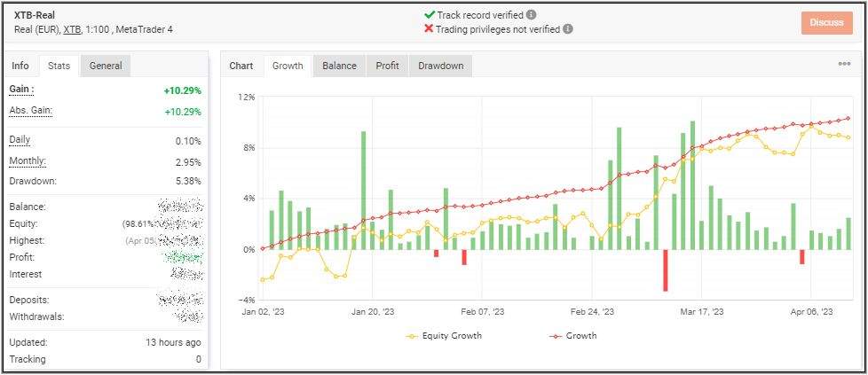The width and height of the screenshot is (868, 375).
Task: Click the Monthly stat label
Action: coord(28,161)
